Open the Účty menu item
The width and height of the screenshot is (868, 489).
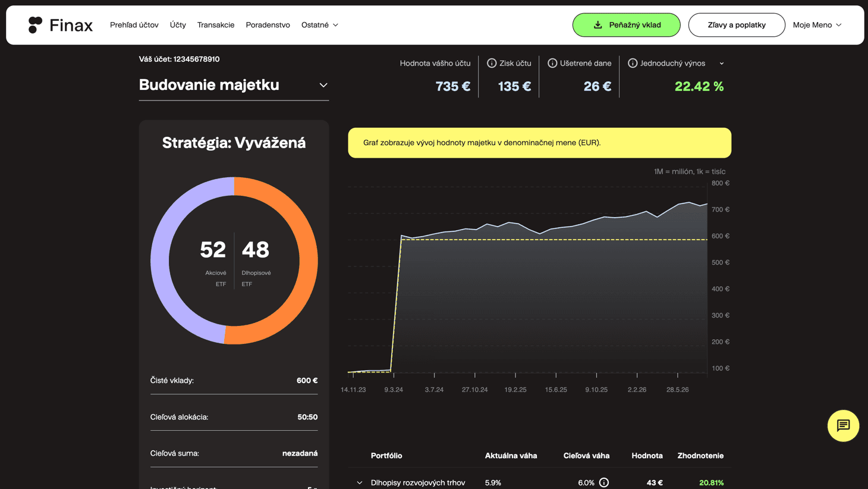pos(178,25)
